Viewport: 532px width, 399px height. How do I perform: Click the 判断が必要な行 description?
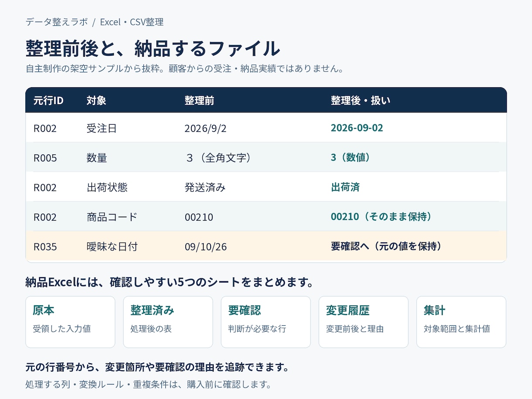click(x=257, y=329)
